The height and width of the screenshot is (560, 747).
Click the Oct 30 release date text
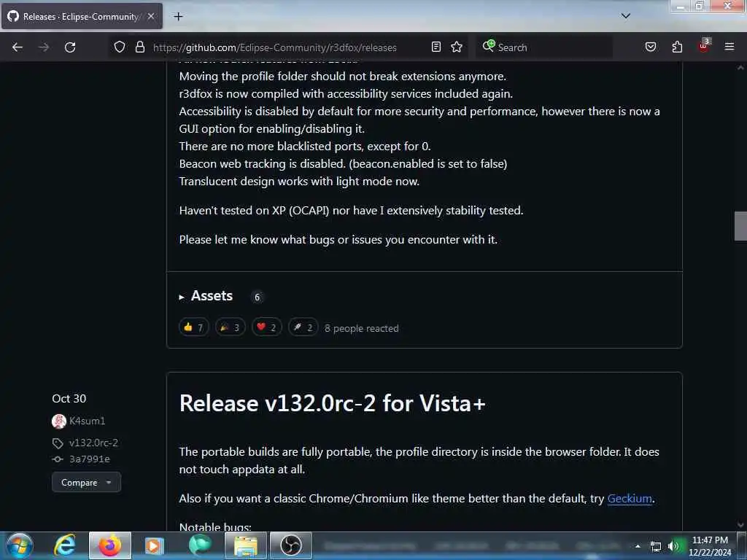pyautogui.click(x=69, y=399)
